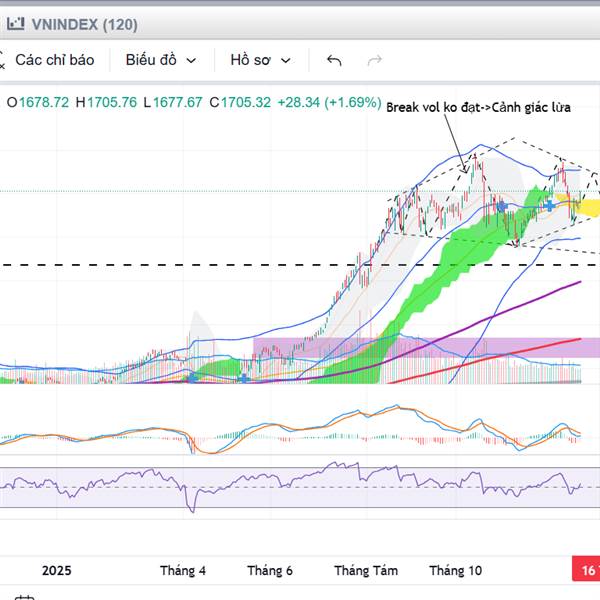This screenshot has height=600, width=600.
Task: Click the yellow highlighted area at right edge
Action: pyautogui.click(x=588, y=207)
